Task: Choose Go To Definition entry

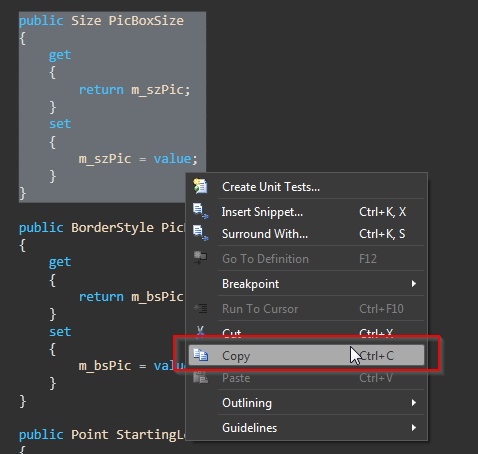Action: point(306,259)
